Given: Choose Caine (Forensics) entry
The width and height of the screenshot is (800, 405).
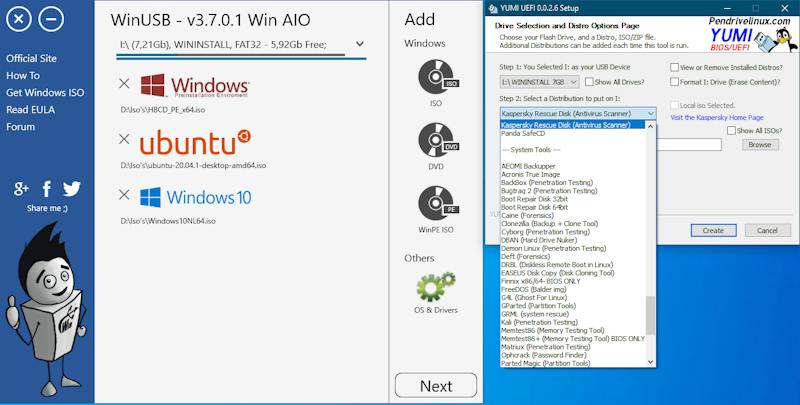Looking at the screenshot, I should [x=528, y=216].
